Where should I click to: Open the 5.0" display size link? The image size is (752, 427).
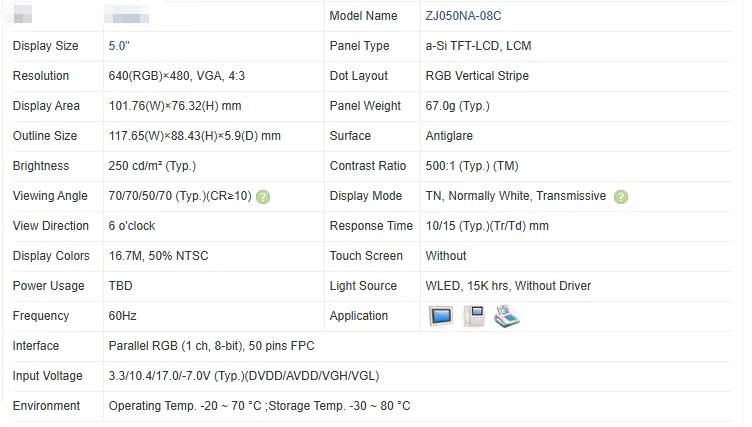(119, 46)
